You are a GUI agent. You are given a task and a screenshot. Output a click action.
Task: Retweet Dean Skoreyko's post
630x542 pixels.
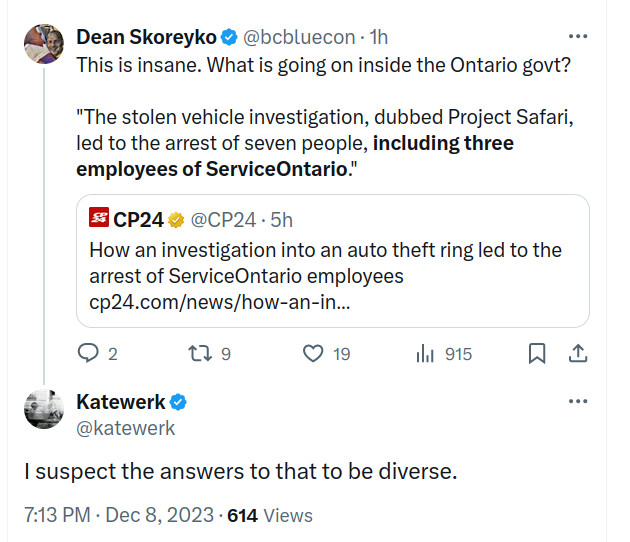[x=201, y=353]
